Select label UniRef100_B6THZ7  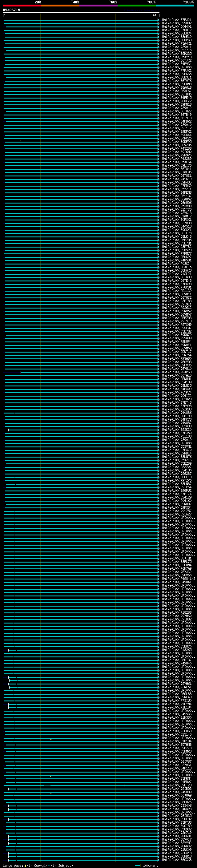click(x=176, y=111)
